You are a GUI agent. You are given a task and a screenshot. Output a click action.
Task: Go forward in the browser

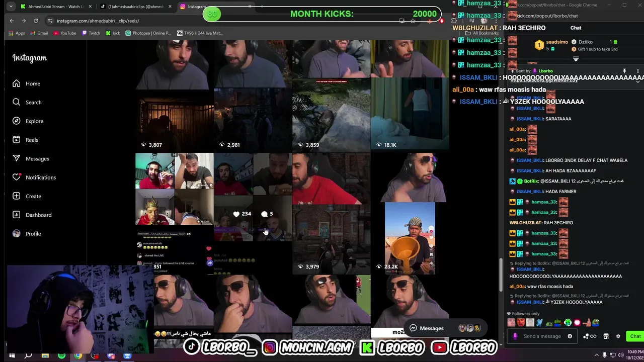tap(24, 21)
